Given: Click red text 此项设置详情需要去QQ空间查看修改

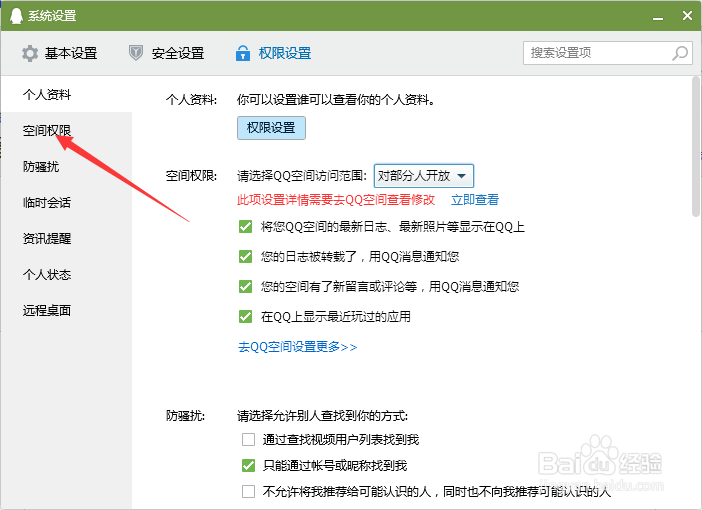Looking at the screenshot, I should coord(336,200).
